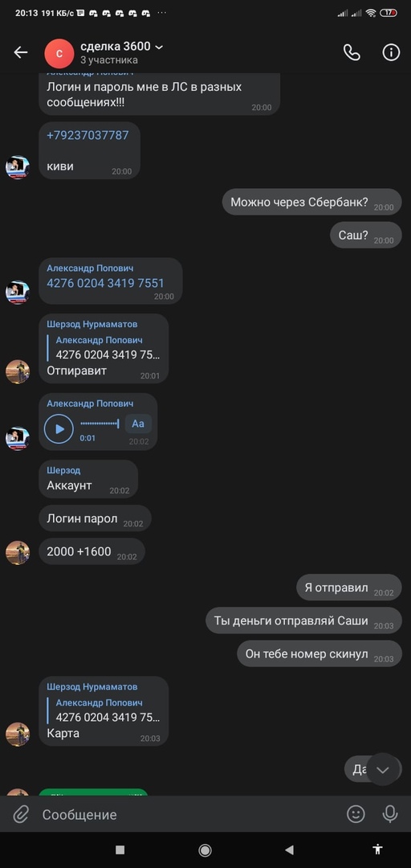Tap card number 4276 0204 3419 7551
Viewport: 411px width, 868px height.
[105, 284]
